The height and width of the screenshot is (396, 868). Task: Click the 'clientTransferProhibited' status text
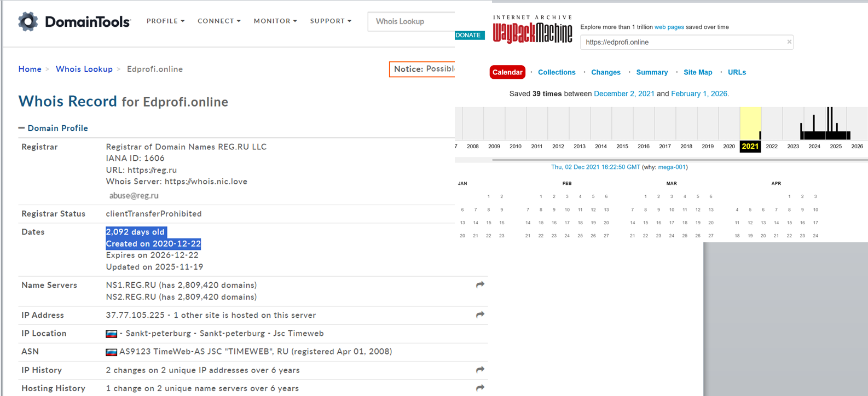pyautogui.click(x=154, y=214)
